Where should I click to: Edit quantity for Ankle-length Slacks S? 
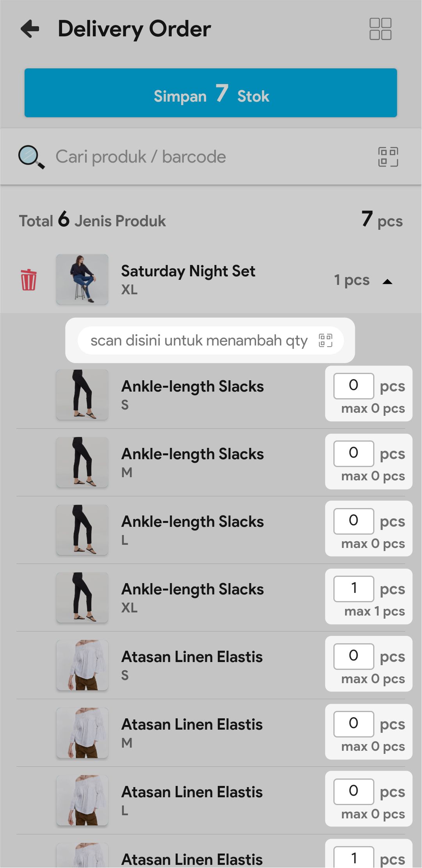tap(354, 386)
